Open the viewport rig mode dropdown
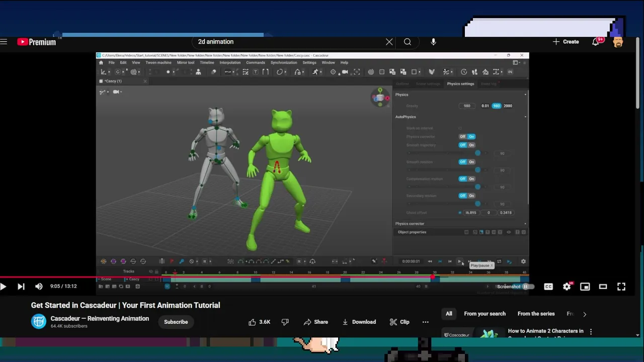Viewport: 644px width, 362px height. [x=104, y=92]
